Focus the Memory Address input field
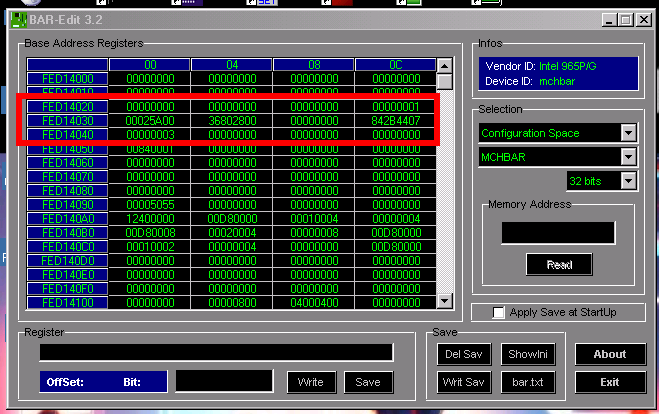 pyautogui.click(x=558, y=233)
